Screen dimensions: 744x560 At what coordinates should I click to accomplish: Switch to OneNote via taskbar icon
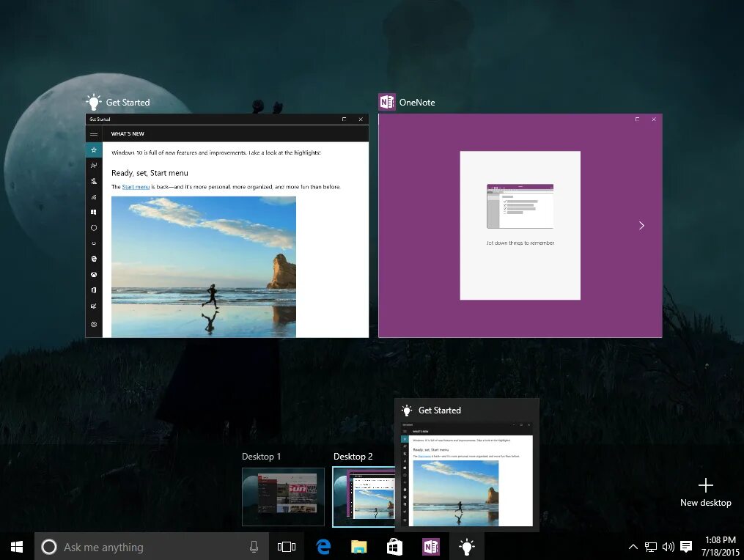(x=431, y=547)
